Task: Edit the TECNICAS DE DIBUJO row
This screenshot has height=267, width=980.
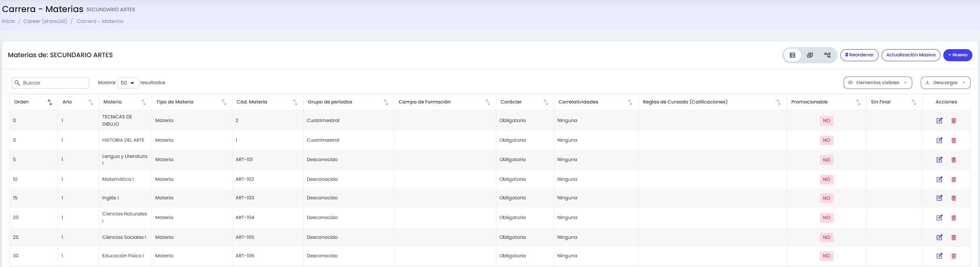Action: (x=939, y=120)
